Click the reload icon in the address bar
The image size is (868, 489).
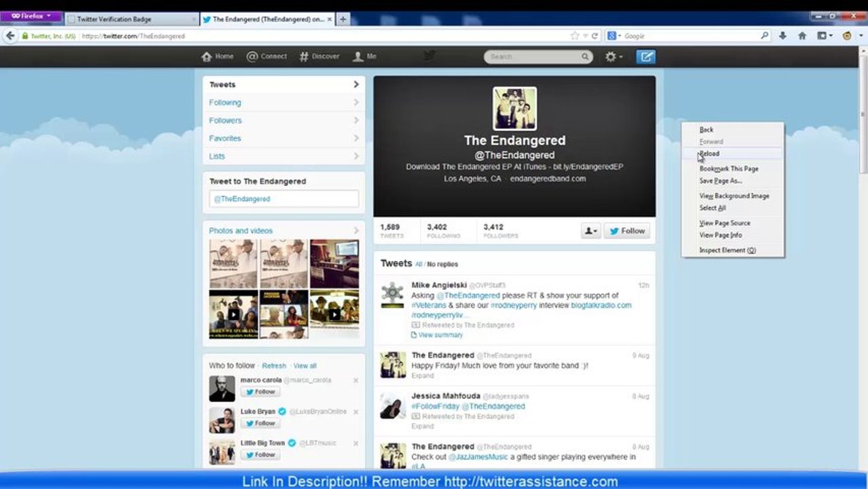pos(595,36)
